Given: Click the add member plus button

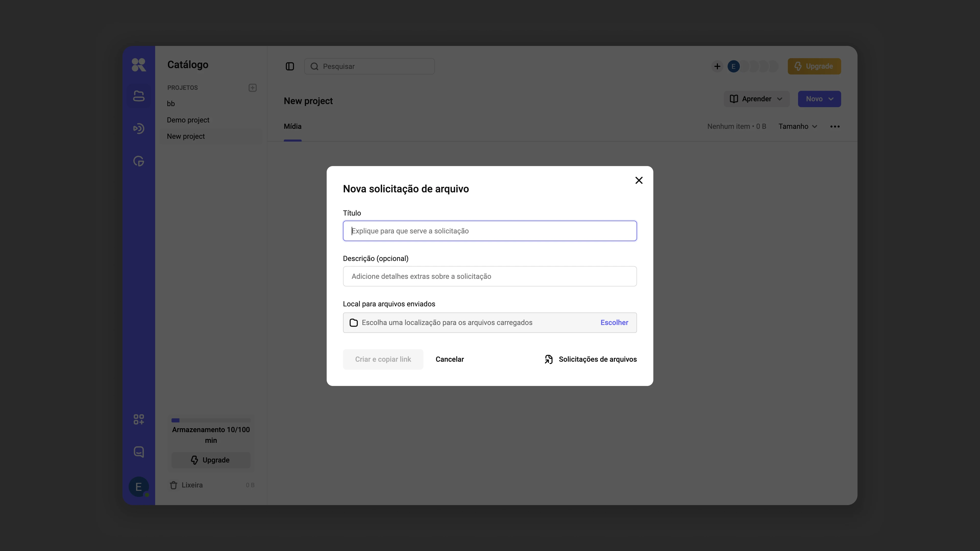Looking at the screenshot, I should [x=717, y=67].
